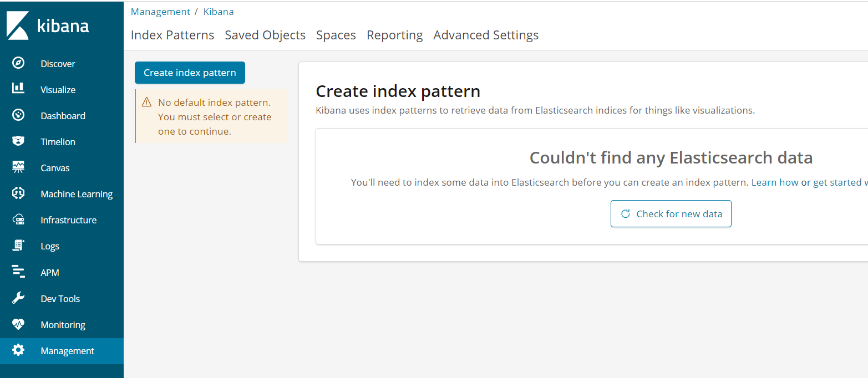The height and width of the screenshot is (378, 868).
Task: Click the Machine Learning icon
Action: coord(18,193)
